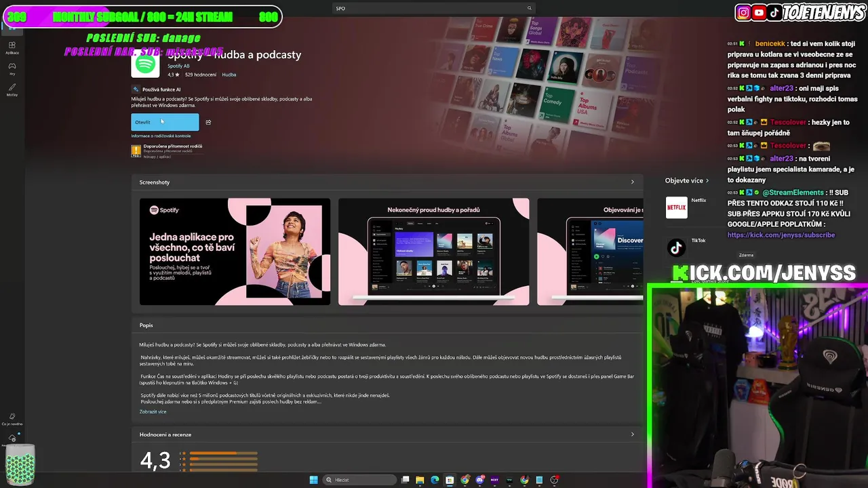868x488 pixels.
Task: Click Zobrazit více under the description
Action: [153, 411]
